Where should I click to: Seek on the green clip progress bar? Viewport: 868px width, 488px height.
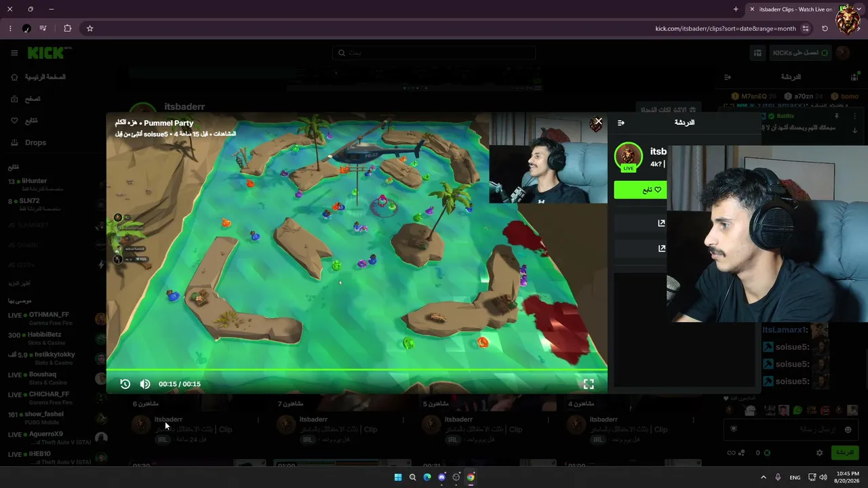(x=357, y=370)
